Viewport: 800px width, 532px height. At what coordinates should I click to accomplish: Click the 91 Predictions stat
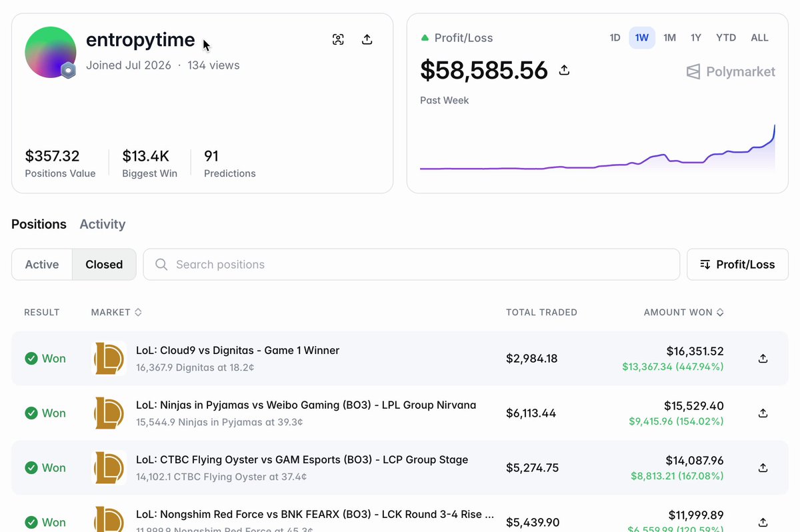pyautogui.click(x=211, y=156)
